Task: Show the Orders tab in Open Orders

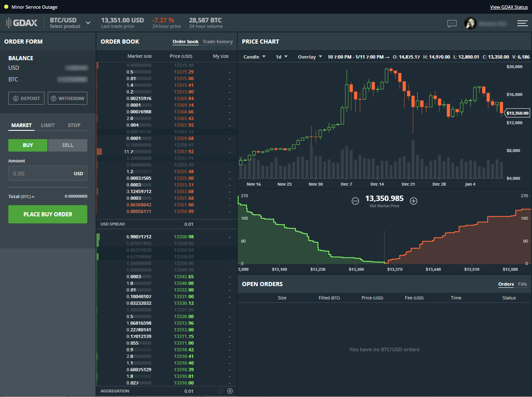Action: pyautogui.click(x=506, y=284)
